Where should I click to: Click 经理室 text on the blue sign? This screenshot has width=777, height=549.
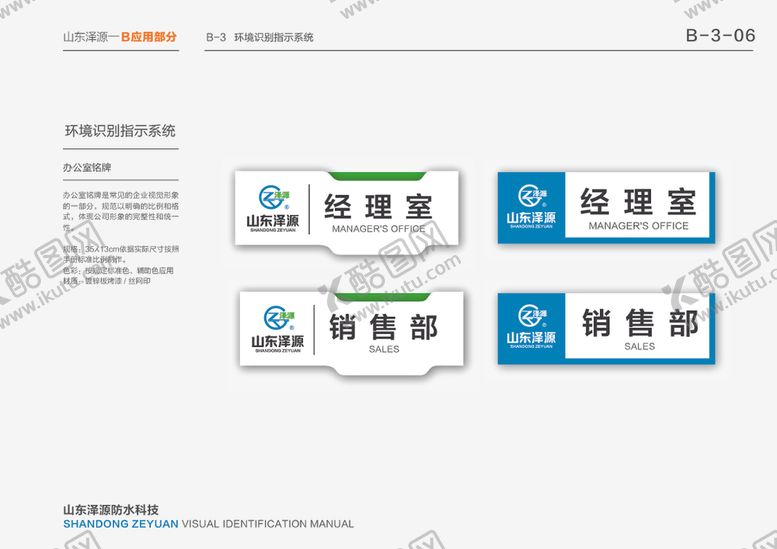(638, 202)
